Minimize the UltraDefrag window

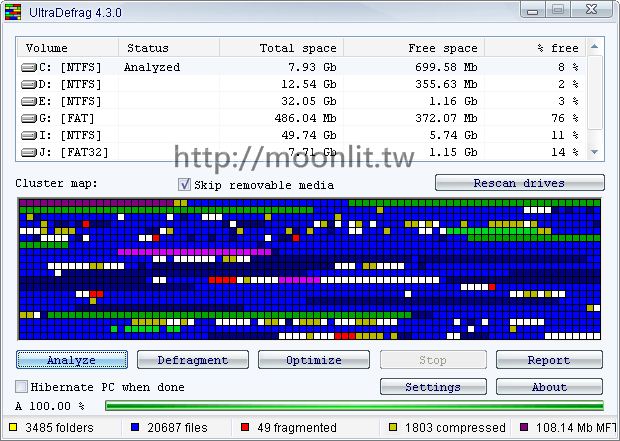(533, 10)
